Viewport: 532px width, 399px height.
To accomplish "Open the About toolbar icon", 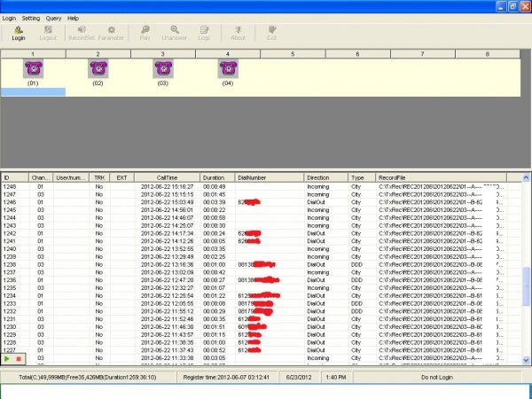I will point(239,33).
